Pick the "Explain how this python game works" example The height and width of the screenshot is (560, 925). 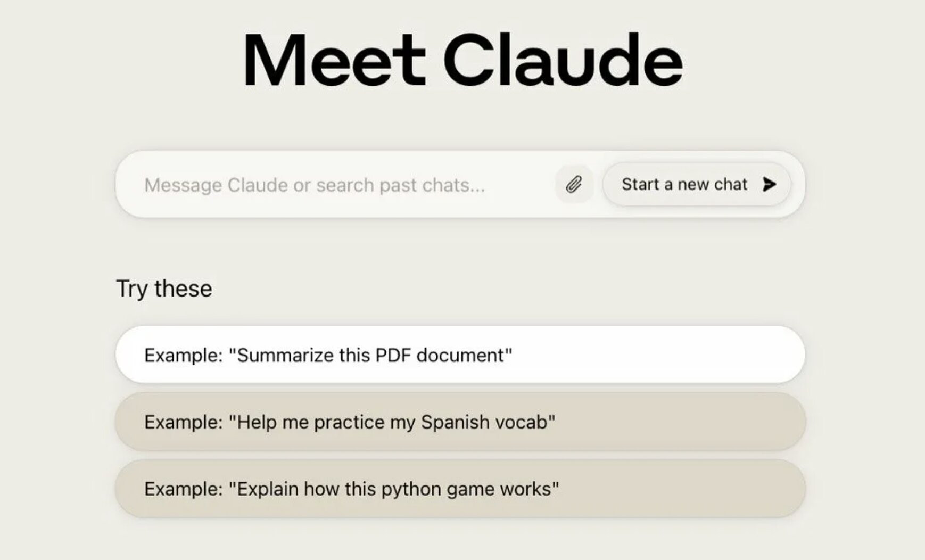tap(460, 489)
